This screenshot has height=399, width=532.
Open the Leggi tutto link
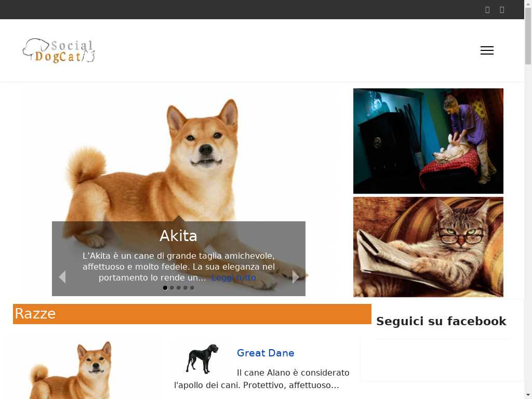pos(233,277)
